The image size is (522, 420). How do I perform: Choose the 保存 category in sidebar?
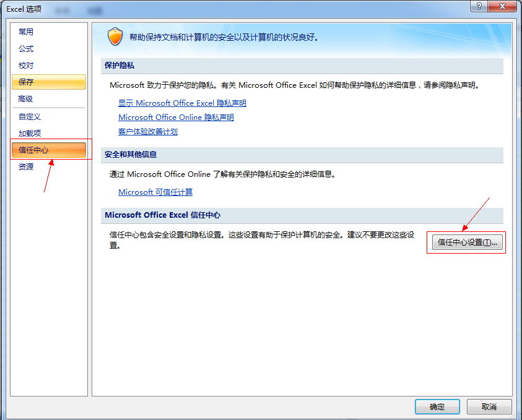[48, 82]
